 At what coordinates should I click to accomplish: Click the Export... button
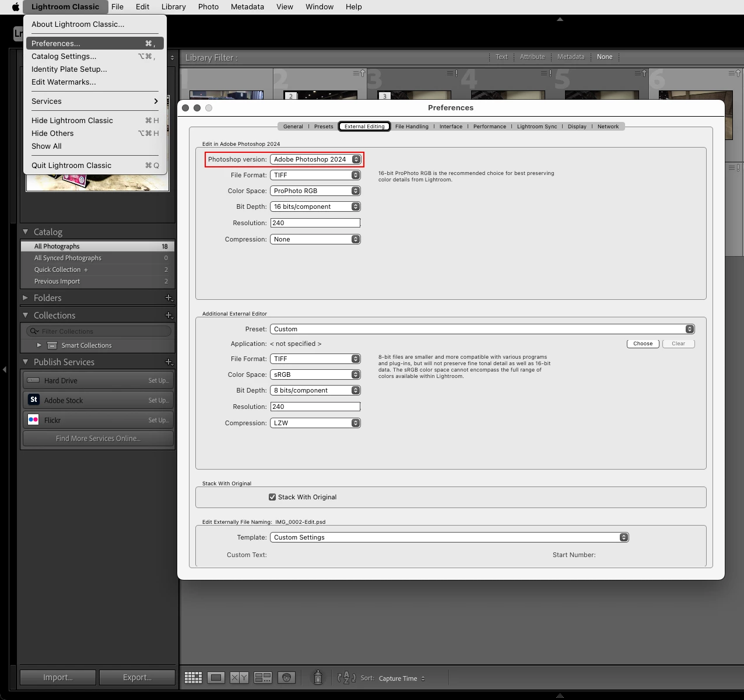tap(137, 677)
